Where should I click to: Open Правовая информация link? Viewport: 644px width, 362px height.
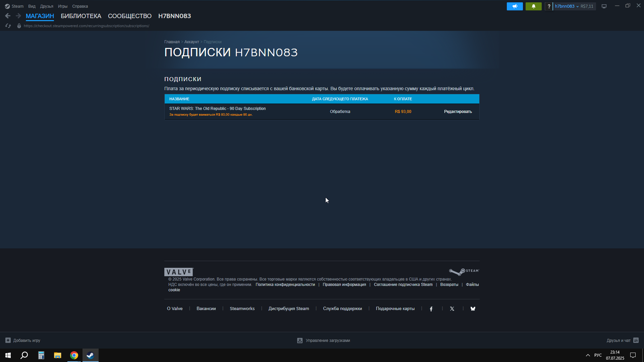click(x=344, y=285)
